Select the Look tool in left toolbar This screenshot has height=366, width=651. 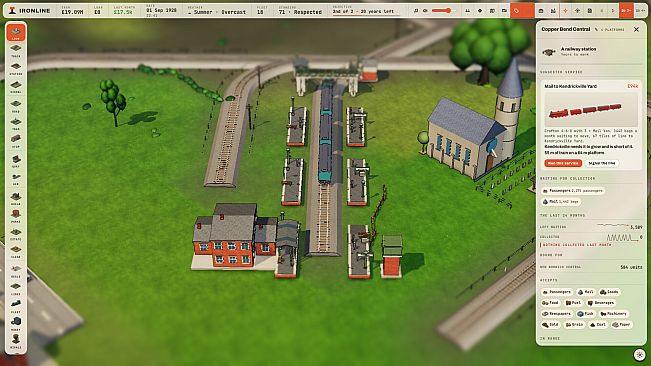click(15, 32)
